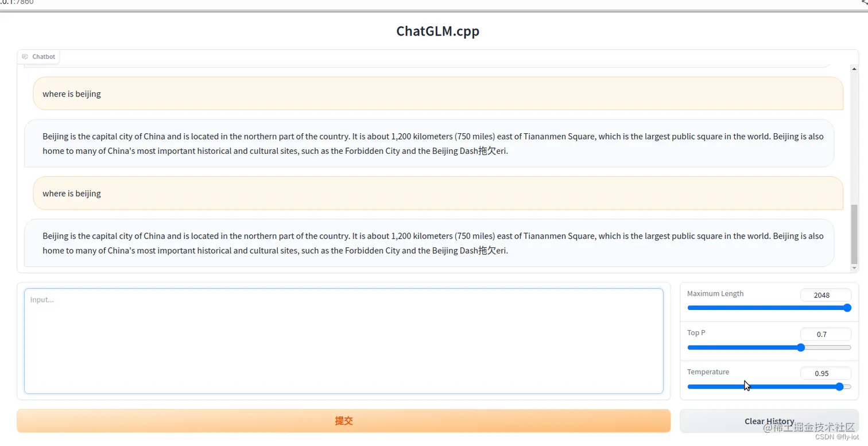Click the Clear History button
The width and height of the screenshot is (868, 446).
tap(769, 421)
